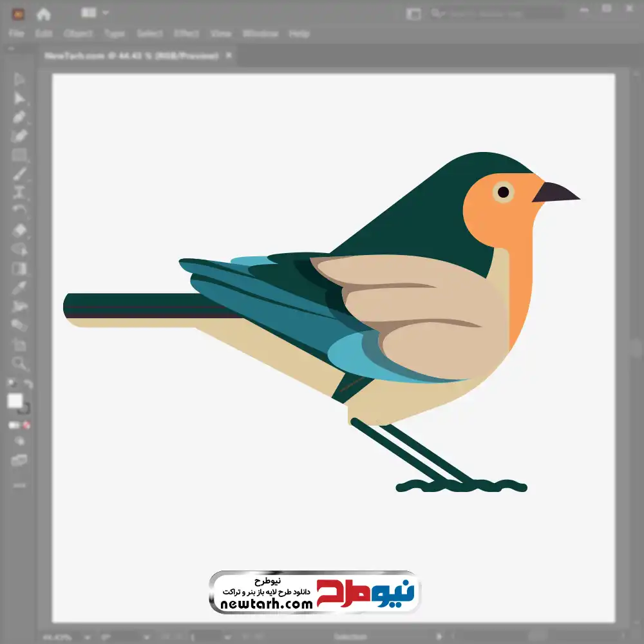The image size is (644, 644).
Task: Expand the Arrange Documents dropdown
Action: [95, 13]
